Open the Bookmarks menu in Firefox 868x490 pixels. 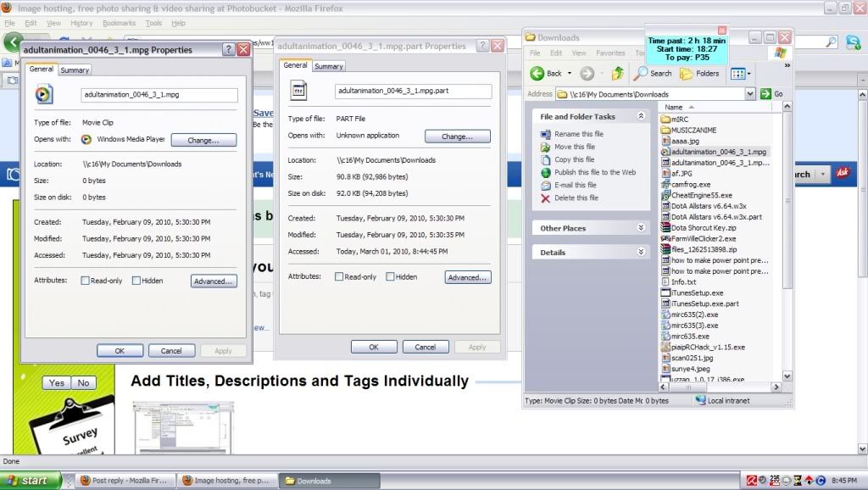point(119,23)
